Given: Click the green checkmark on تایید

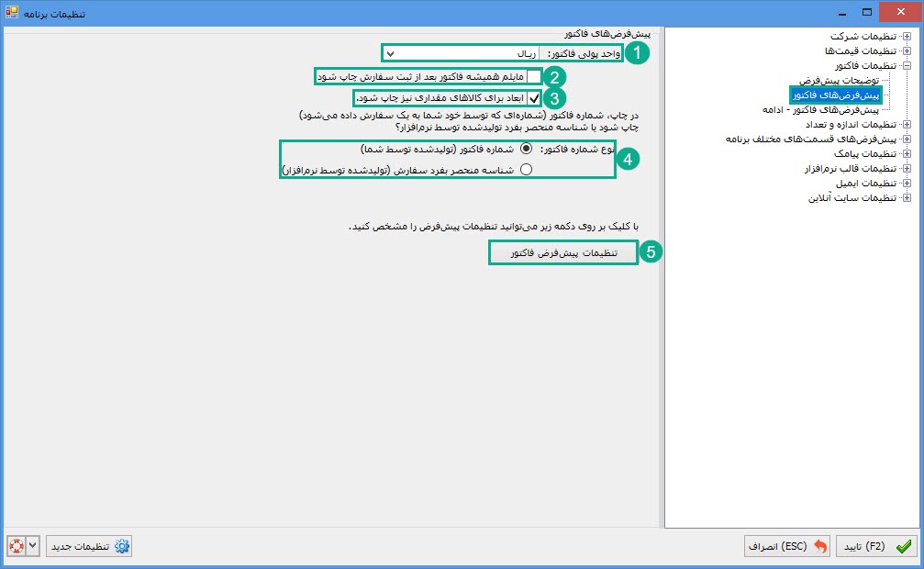Looking at the screenshot, I should pos(904,546).
